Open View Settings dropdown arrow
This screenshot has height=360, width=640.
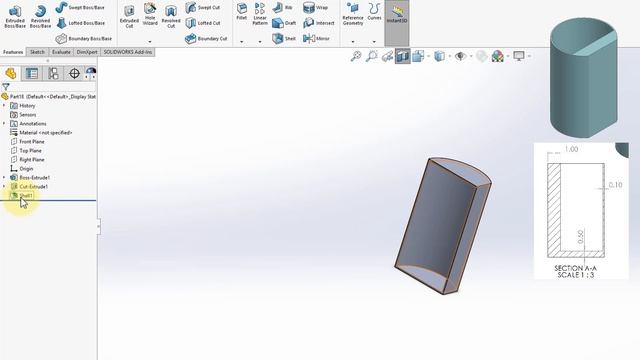point(529,56)
